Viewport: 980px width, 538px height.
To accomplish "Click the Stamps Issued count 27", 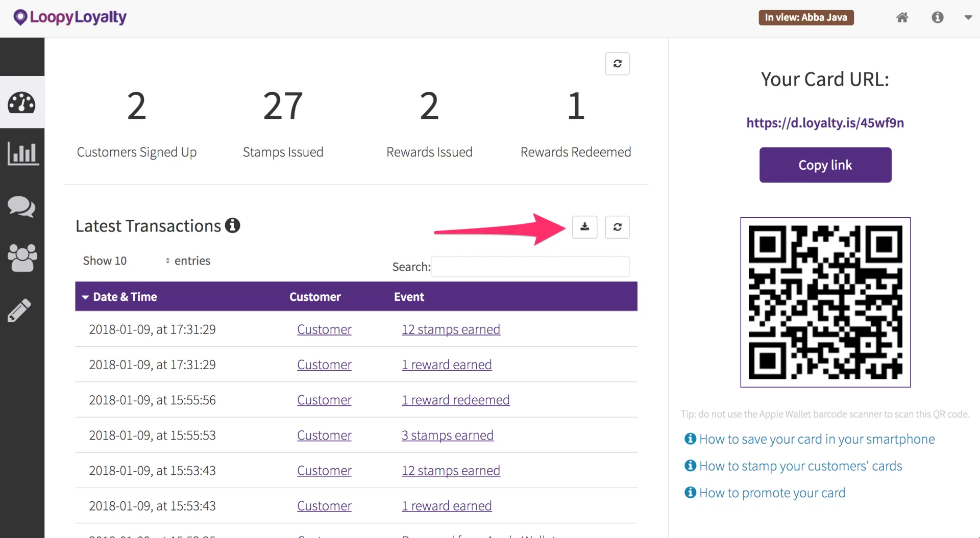I will pos(283,106).
